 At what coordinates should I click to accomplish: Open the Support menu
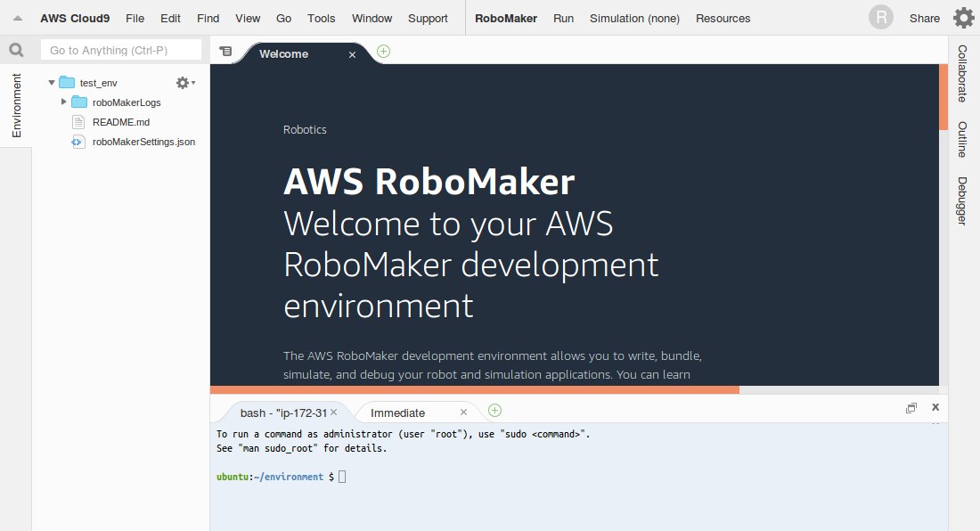tap(429, 19)
